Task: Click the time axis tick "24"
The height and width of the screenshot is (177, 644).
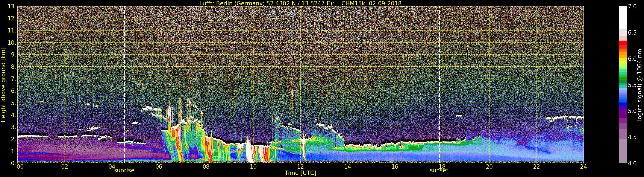Action: [583, 167]
